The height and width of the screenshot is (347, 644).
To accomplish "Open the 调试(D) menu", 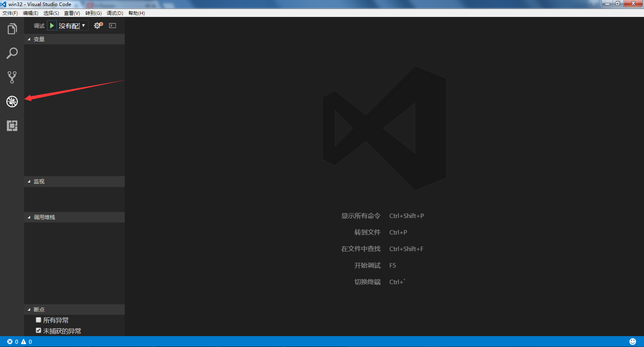I will pos(115,13).
